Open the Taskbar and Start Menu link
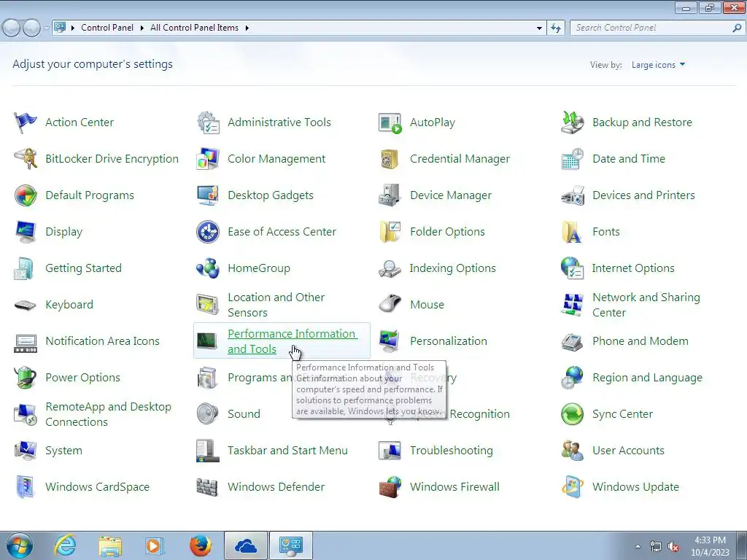This screenshot has height=560, width=747. click(x=287, y=451)
